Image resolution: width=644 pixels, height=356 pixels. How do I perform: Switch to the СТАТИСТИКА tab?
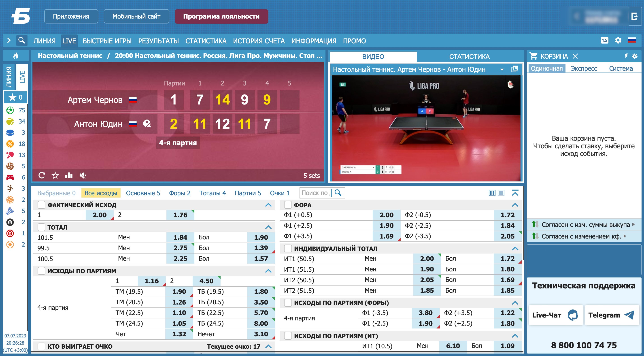469,57
